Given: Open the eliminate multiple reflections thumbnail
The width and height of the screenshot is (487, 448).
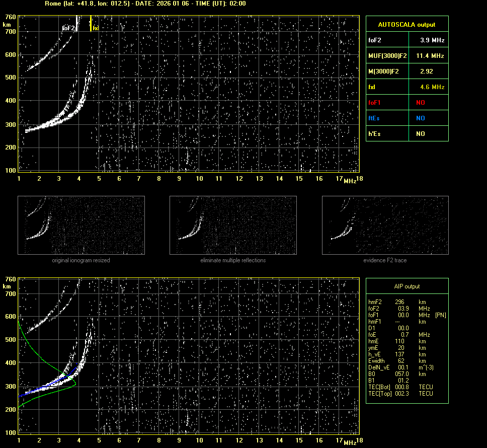Looking at the screenshot, I should 233,225.
